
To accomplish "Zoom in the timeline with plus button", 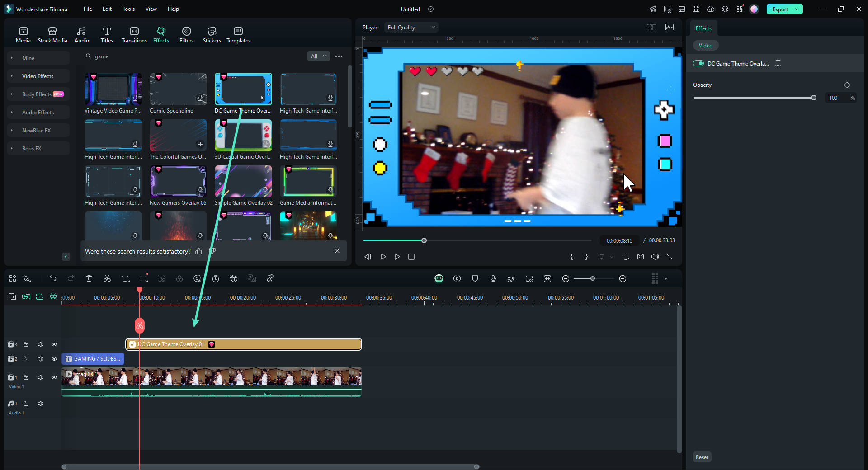I will 623,278.
